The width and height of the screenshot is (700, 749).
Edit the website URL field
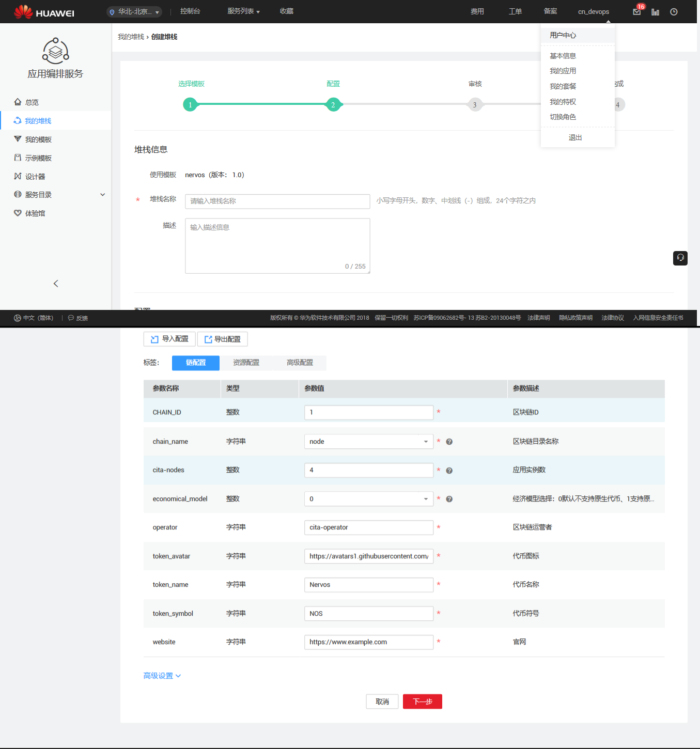tap(369, 642)
